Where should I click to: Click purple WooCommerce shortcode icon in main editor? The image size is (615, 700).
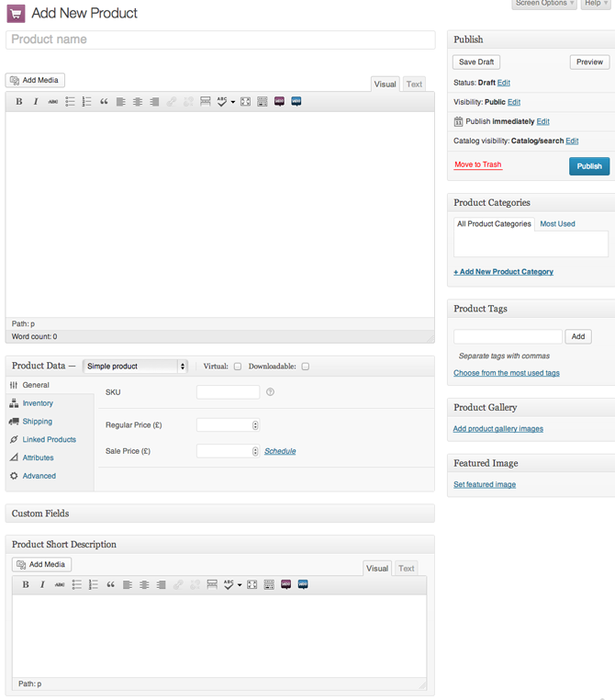[x=279, y=102]
